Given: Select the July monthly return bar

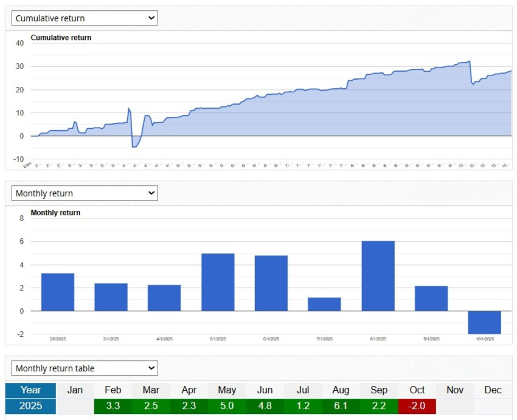Looking at the screenshot, I should [324, 304].
